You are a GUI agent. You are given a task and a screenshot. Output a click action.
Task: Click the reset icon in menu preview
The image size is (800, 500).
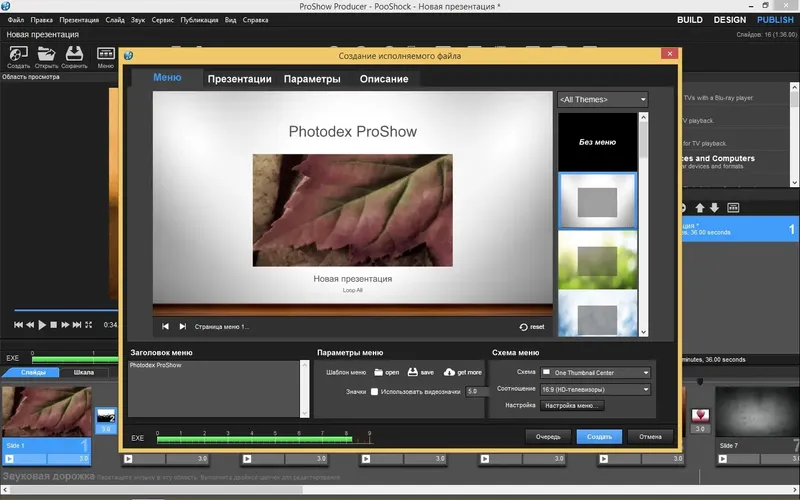[x=523, y=327]
